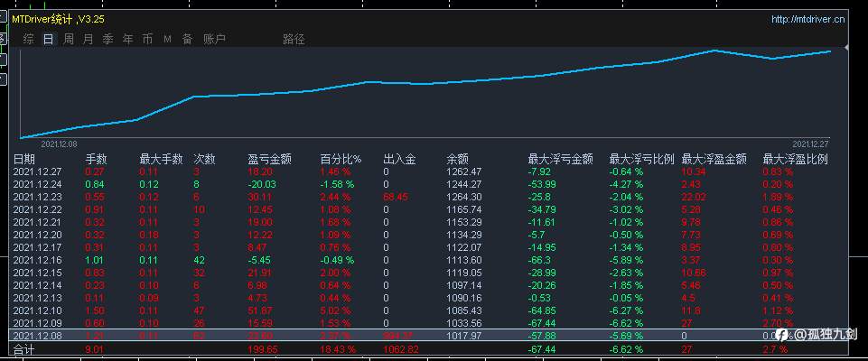Sort by the 次数 column header
Image resolution: width=868 pixels, height=361 pixels.
point(204,159)
